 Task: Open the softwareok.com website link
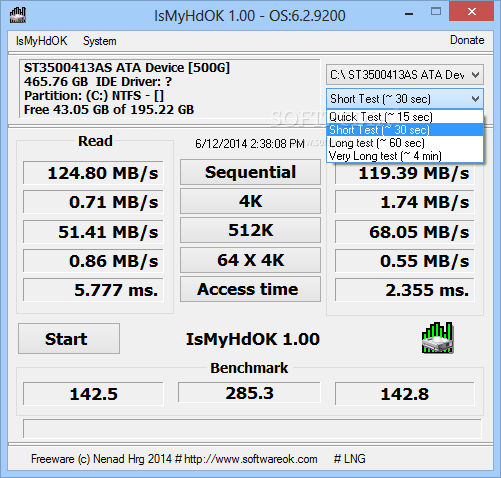pyautogui.click(x=251, y=459)
